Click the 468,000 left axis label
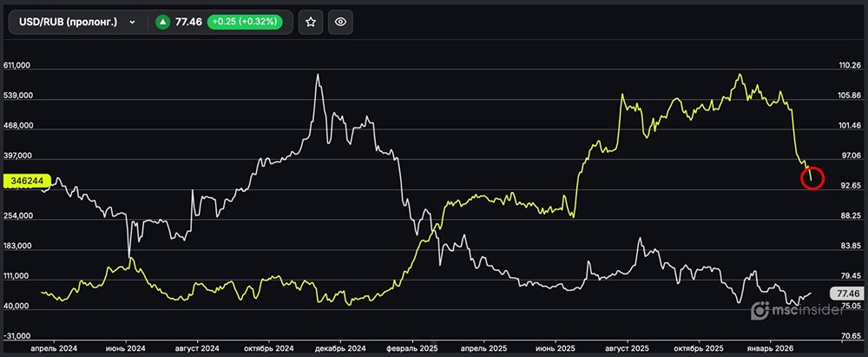The image size is (868, 357). click(x=17, y=126)
